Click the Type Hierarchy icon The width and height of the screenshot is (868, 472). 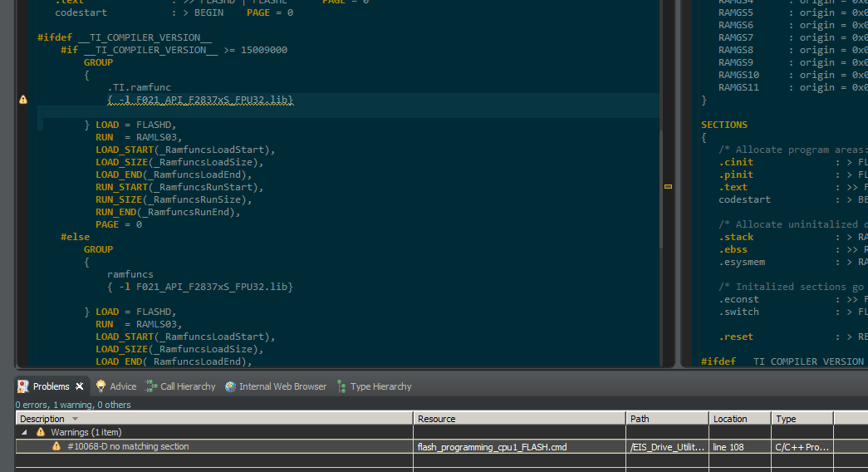coord(341,386)
